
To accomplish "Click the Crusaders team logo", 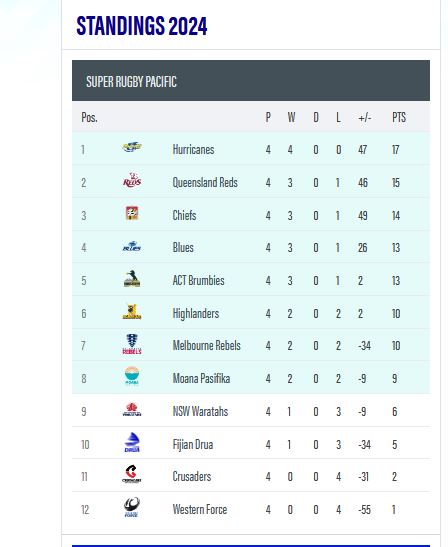I will pyautogui.click(x=132, y=474).
